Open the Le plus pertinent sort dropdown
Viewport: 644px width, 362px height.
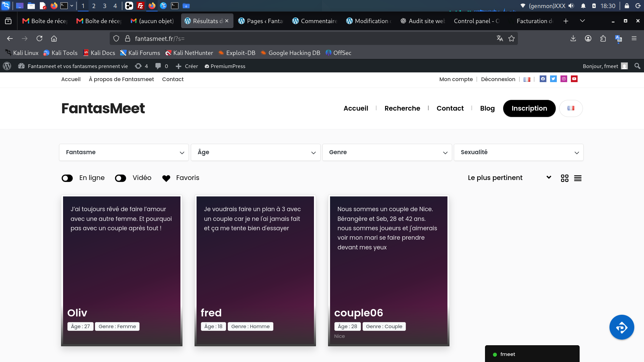(510, 178)
